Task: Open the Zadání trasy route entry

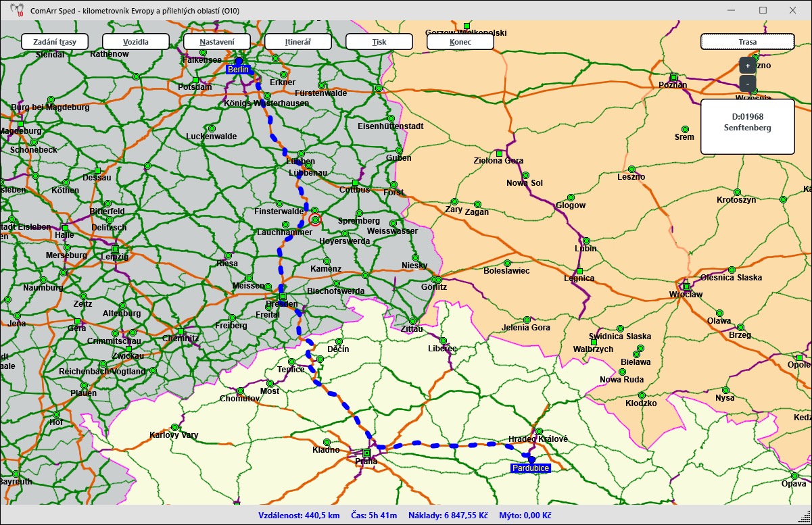Action: click(55, 42)
